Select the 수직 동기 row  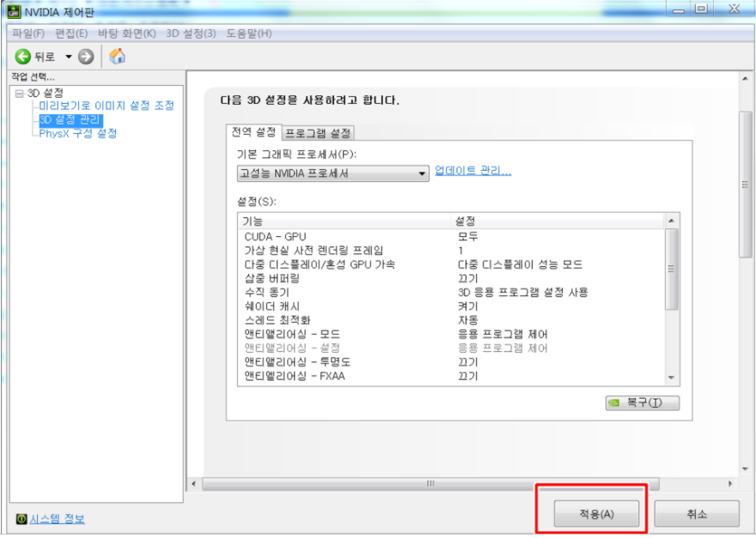(451, 293)
